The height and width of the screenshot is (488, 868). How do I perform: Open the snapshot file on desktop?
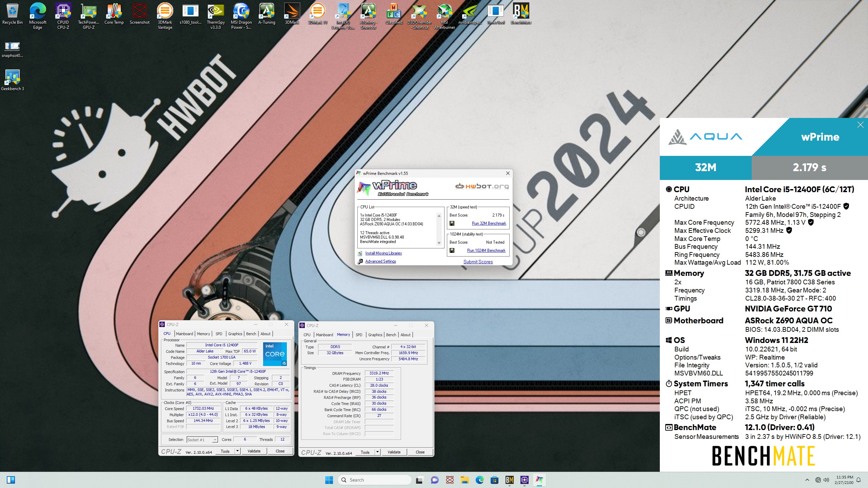[13, 49]
